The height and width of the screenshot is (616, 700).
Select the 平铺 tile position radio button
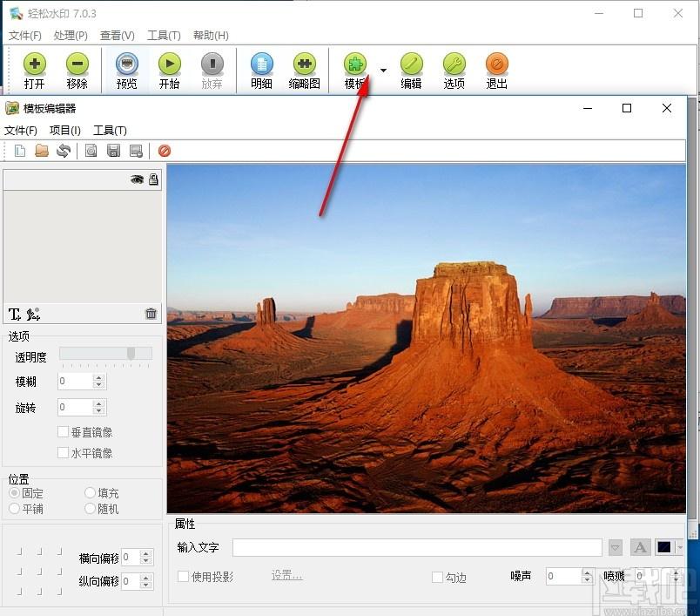14,508
